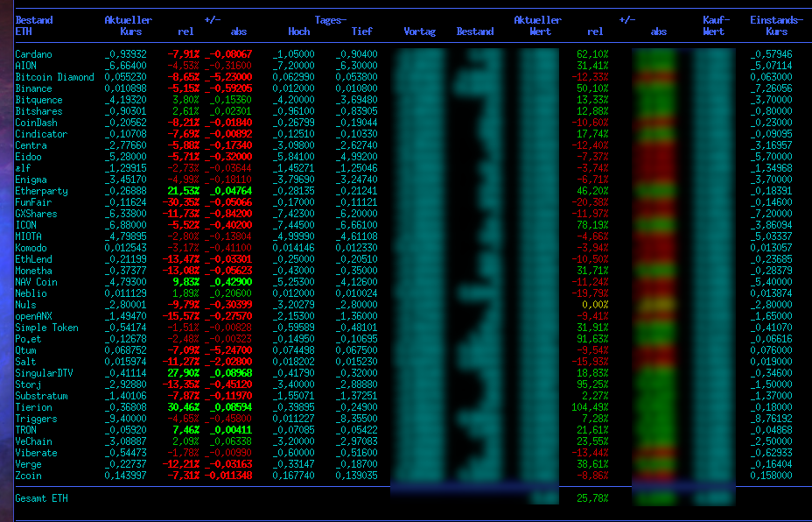The image size is (812, 522).
Task: Click the Triggers coin name
Action: (x=36, y=420)
